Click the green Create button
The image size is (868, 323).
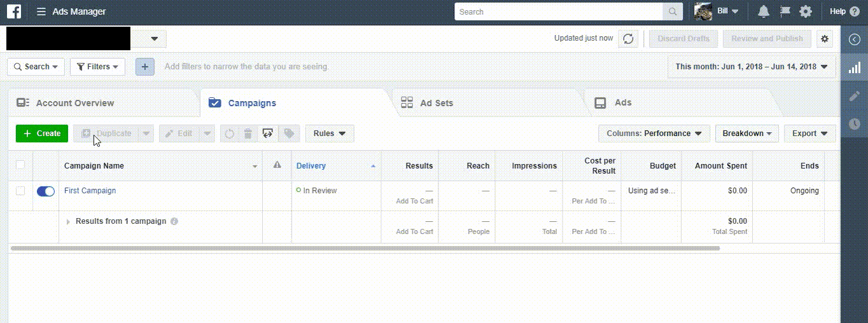coord(42,134)
